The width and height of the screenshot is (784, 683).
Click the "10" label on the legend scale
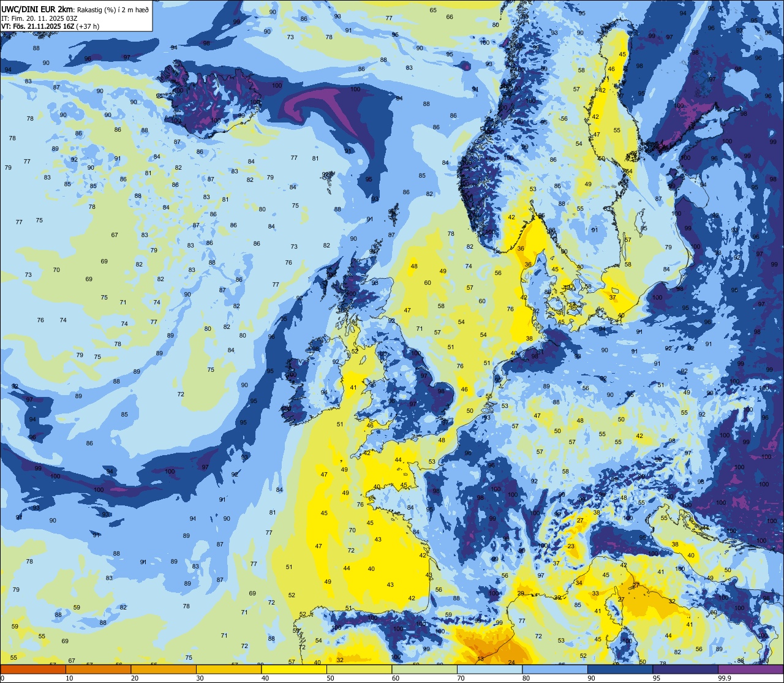pyautogui.click(x=70, y=678)
